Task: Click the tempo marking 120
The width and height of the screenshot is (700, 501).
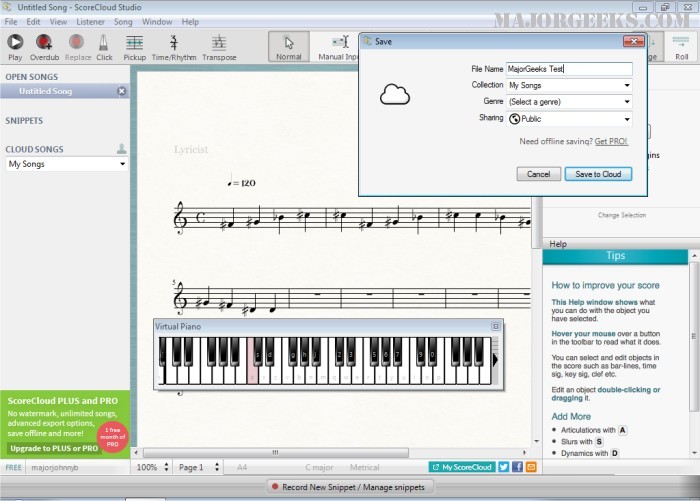Action: pos(241,182)
